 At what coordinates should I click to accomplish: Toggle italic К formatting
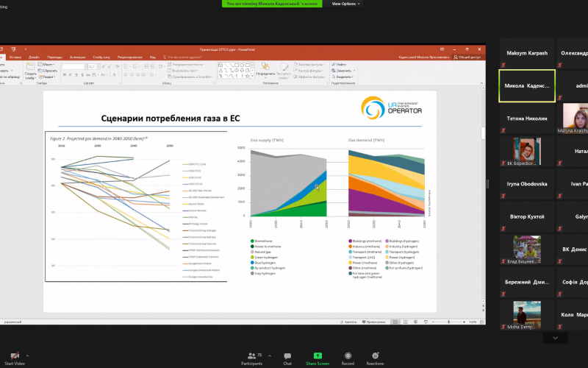click(x=70, y=75)
